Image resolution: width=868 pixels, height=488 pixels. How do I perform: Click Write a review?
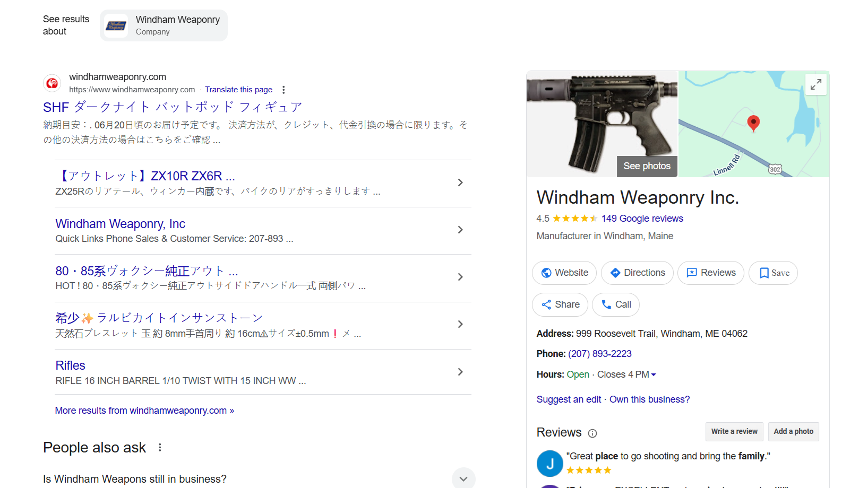click(734, 431)
